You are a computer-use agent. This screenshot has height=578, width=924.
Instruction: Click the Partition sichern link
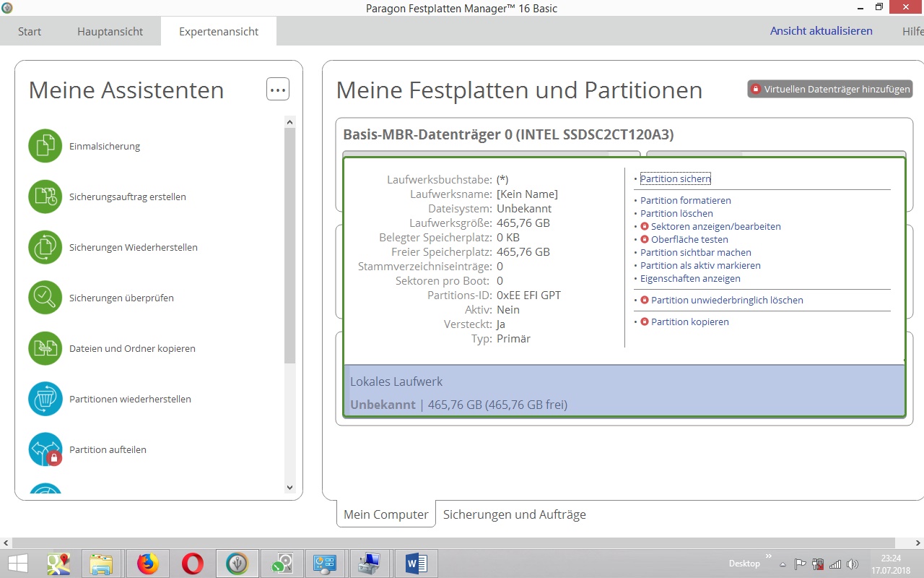[676, 178]
